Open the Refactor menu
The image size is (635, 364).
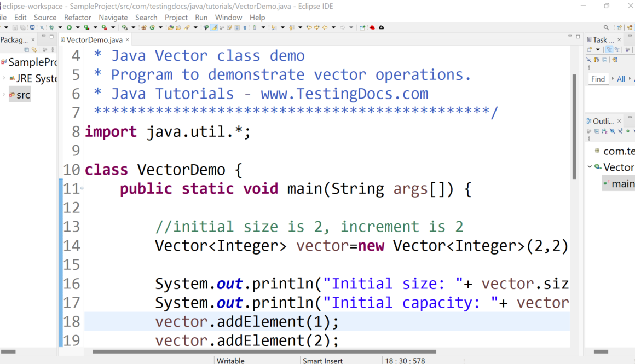pyautogui.click(x=78, y=18)
